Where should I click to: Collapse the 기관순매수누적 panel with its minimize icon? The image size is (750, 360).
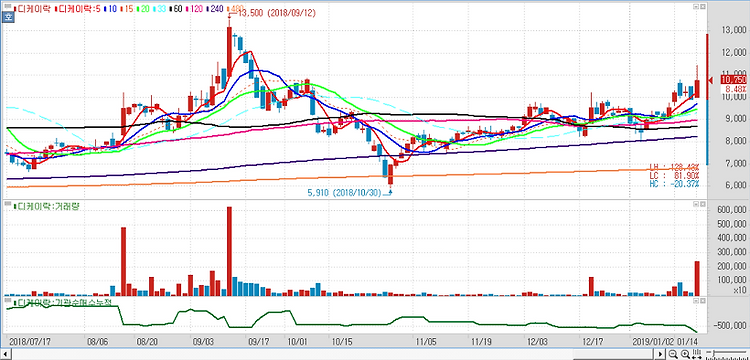[695, 300]
